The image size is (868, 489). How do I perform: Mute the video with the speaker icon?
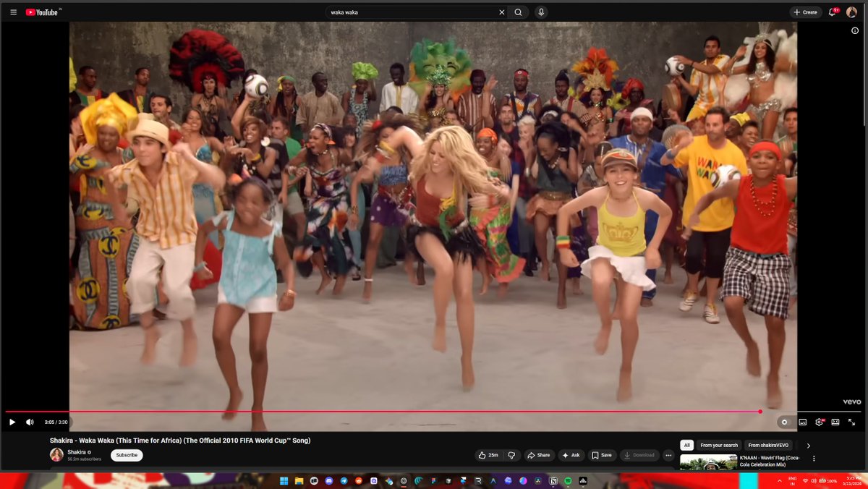[x=30, y=422]
